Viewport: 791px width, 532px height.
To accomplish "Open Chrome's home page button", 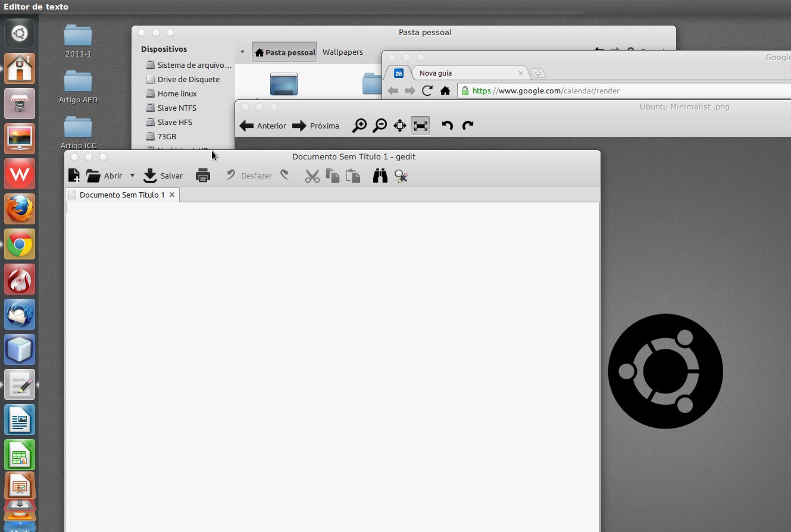I will [x=445, y=91].
